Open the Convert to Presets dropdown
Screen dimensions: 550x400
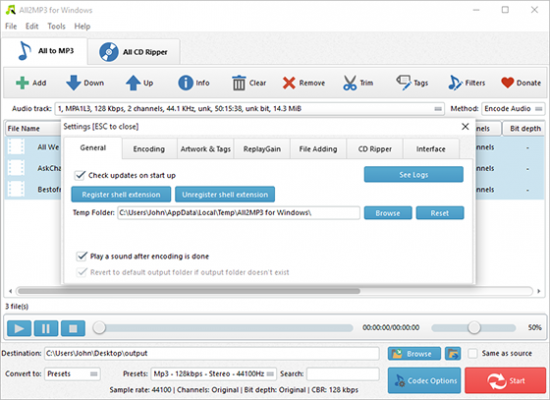pos(72,374)
